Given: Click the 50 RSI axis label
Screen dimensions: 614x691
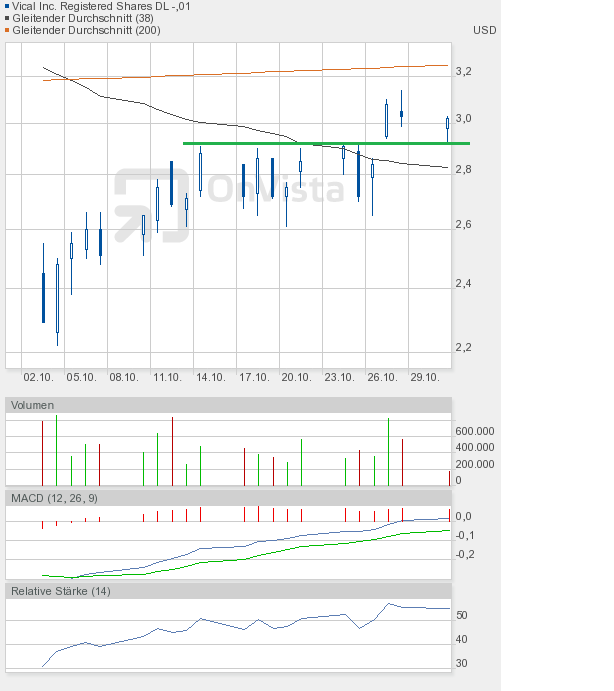Looking at the screenshot, I should point(461,615).
